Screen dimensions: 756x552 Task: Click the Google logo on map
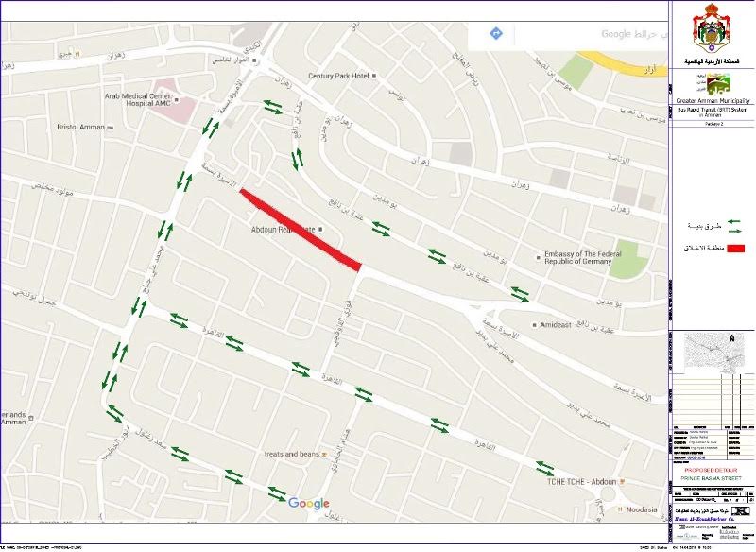tap(309, 504)
